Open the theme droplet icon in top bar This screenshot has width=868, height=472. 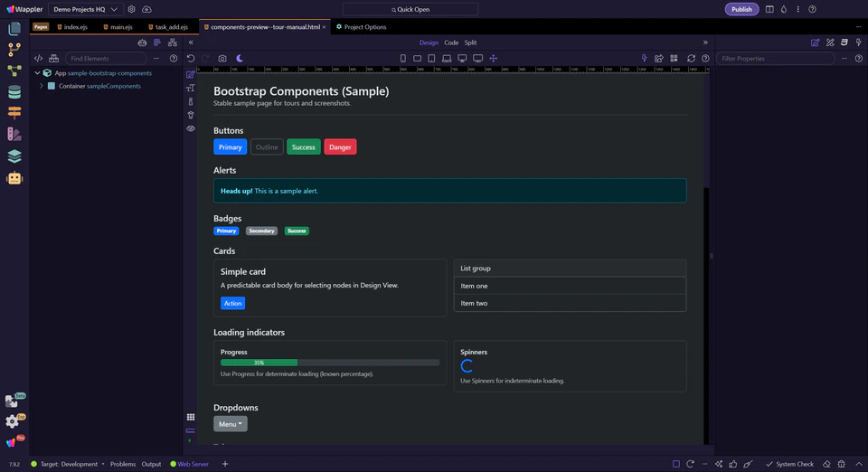(784, 9)
